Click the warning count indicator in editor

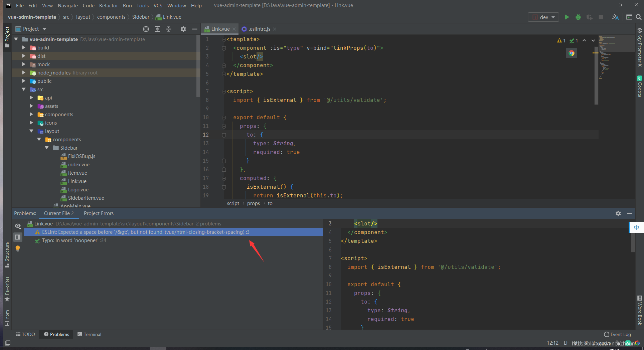tap(561, 40)
